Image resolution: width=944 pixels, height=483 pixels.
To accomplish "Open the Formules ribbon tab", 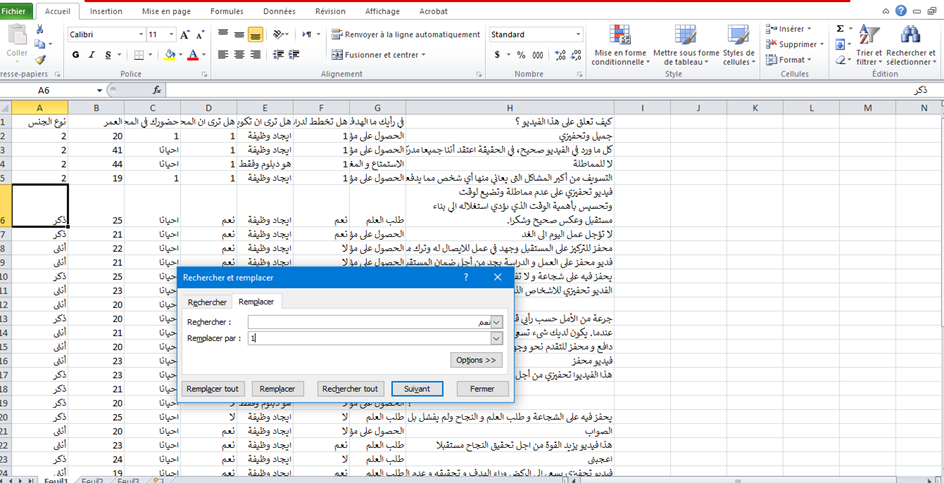I will [226, 11].
